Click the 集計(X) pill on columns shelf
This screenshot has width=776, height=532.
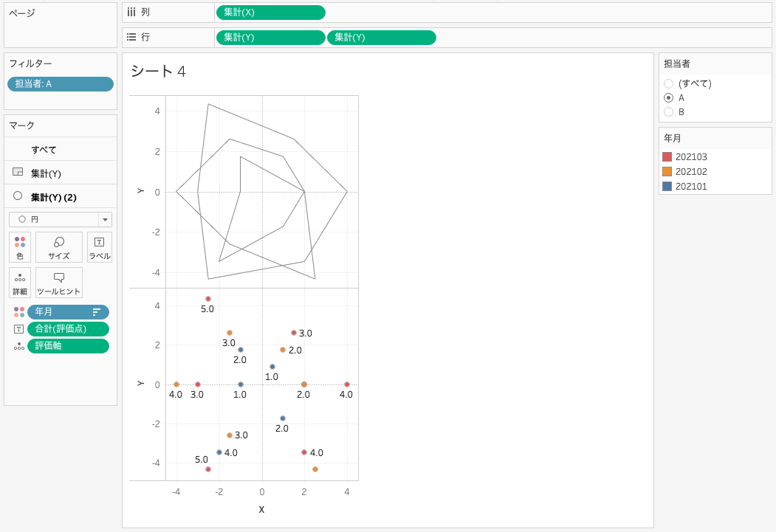(270, 13)
